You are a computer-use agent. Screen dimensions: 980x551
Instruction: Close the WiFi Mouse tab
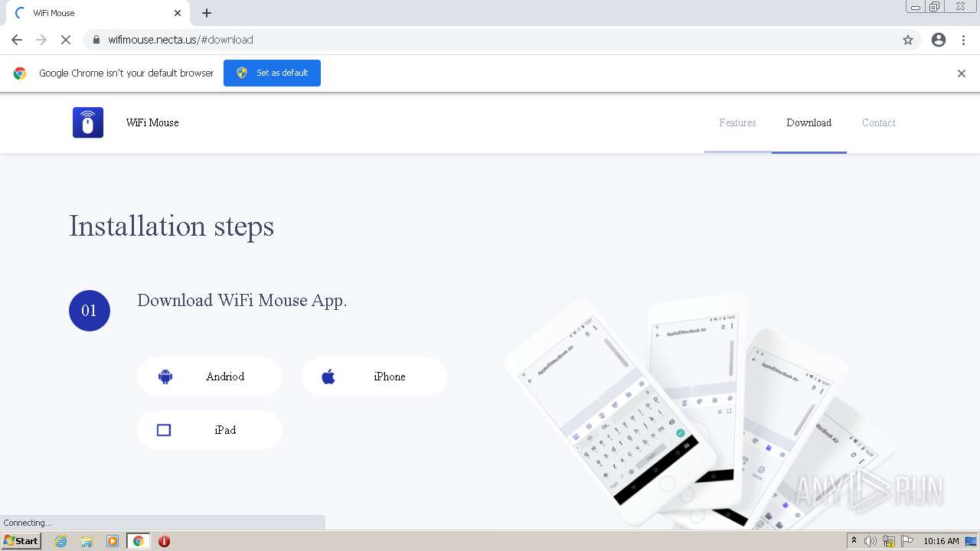point(178,13)
